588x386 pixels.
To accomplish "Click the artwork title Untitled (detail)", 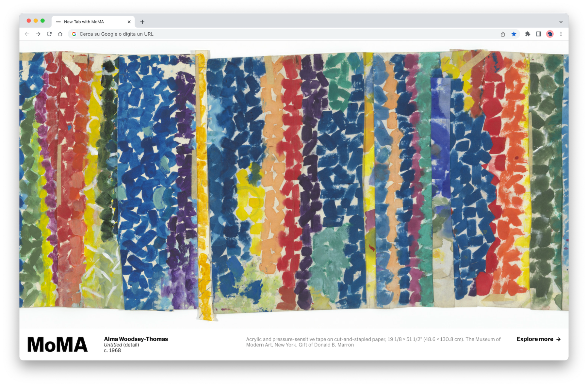I will click(x=122, y=345).
